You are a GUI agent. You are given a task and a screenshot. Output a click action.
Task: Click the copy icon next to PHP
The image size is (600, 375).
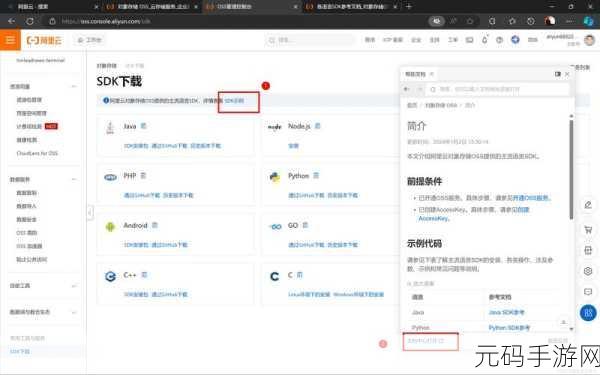coord(143,176)
